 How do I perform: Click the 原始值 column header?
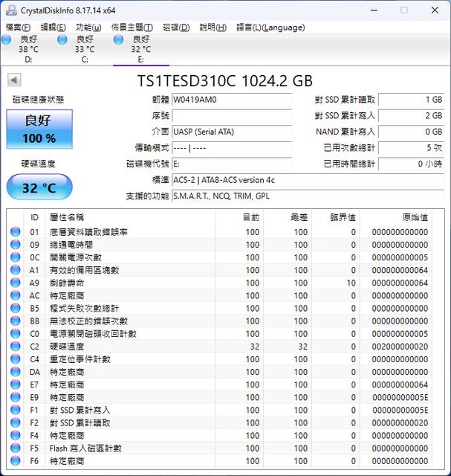click(x=396, y=217)
